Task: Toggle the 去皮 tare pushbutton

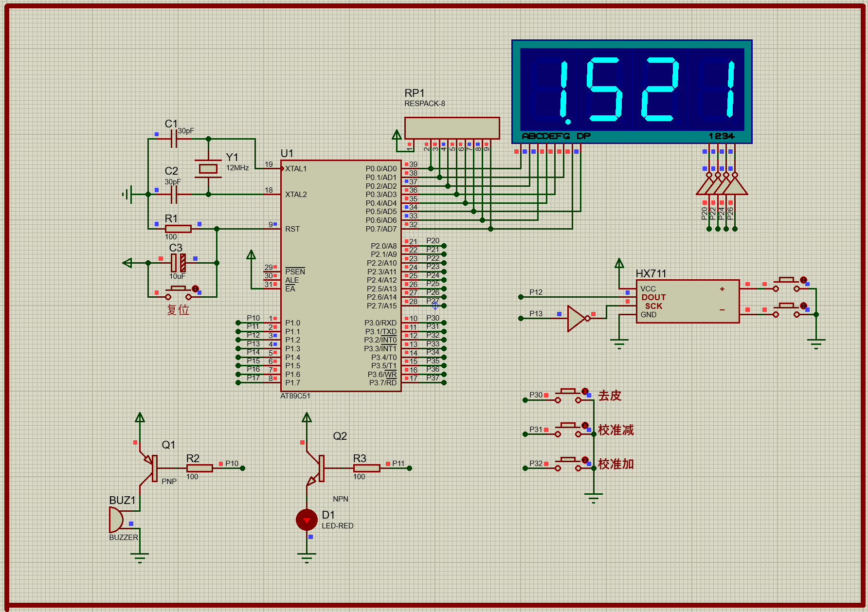Action: (x=568, y=396)
